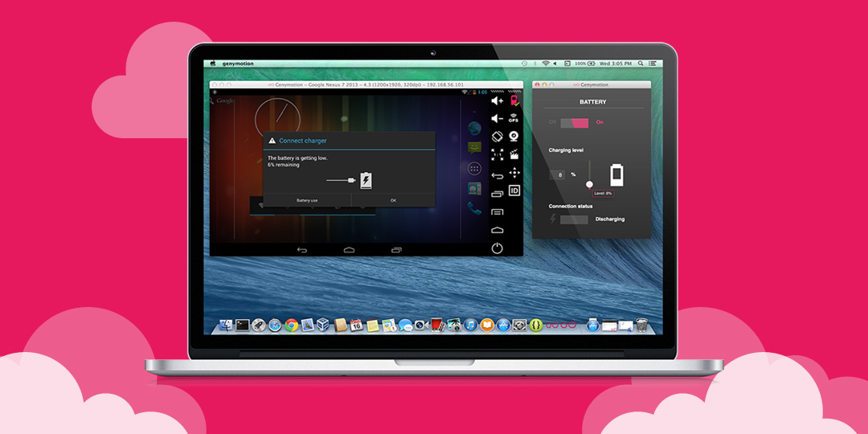Click the screencast clapperboard icon
Screen dimensions: 868x434
coord(514,154)
